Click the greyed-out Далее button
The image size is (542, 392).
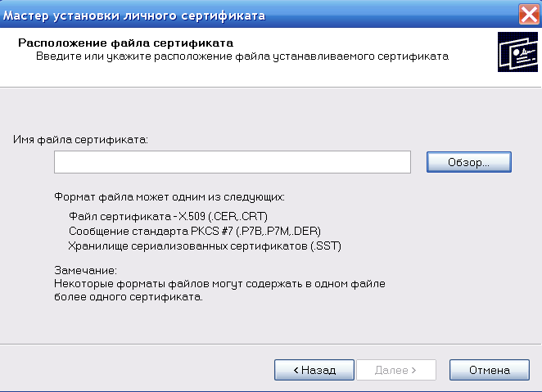click(x=396, y=370)
